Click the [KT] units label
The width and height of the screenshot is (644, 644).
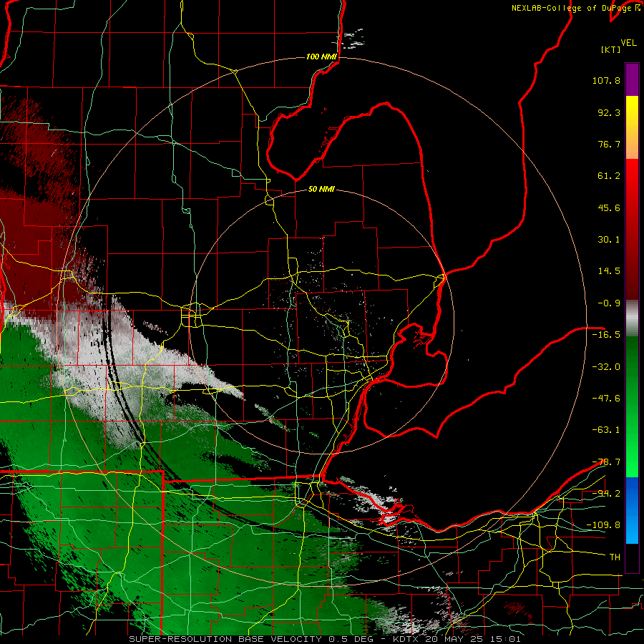click(x=610, y=49)
